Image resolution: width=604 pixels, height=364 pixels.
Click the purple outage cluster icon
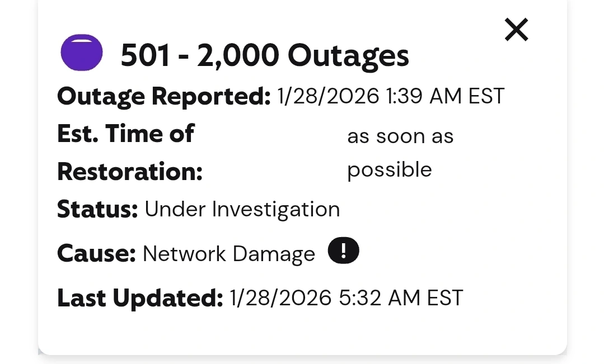82,53
